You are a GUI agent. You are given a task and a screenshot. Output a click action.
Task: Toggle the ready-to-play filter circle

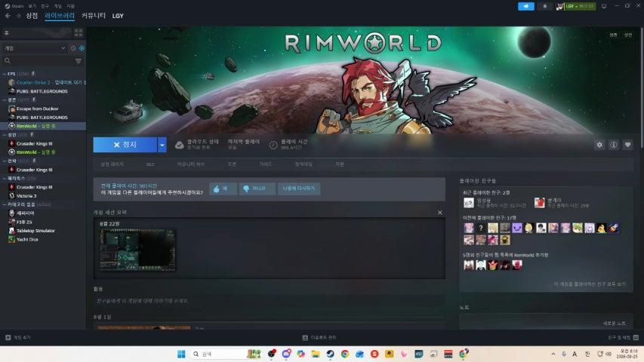click(82, 48)
